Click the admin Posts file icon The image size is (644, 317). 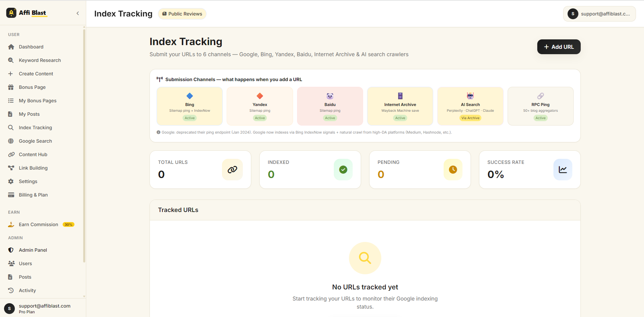point(10,277)
